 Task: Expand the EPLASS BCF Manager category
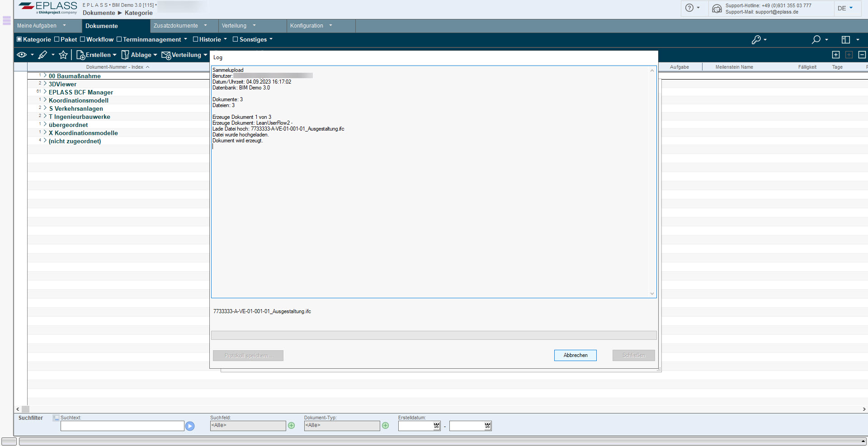45,92
